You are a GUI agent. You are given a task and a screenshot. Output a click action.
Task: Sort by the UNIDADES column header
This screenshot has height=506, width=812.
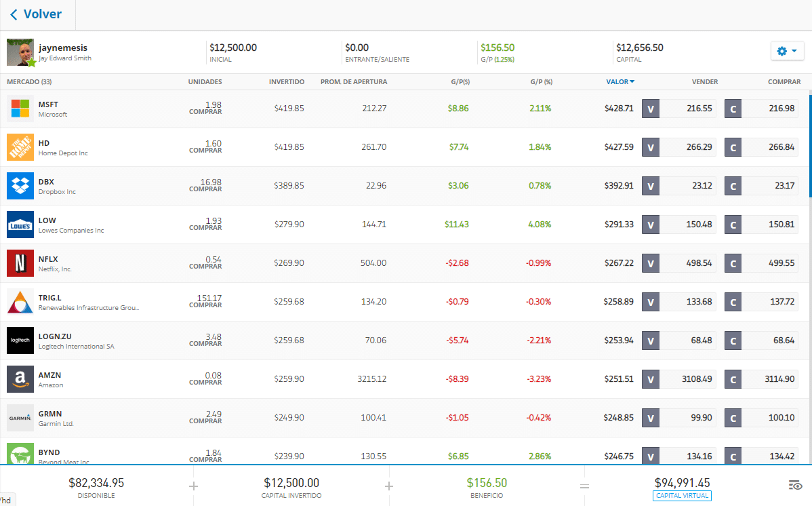click(205, 82)
